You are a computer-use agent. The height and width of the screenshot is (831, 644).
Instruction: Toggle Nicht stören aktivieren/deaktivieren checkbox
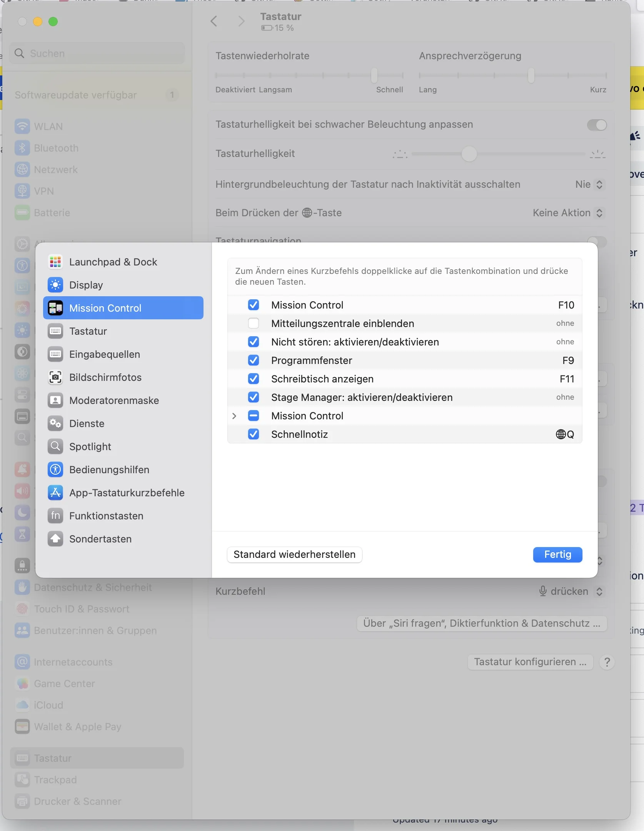click(x=254, y=342)
